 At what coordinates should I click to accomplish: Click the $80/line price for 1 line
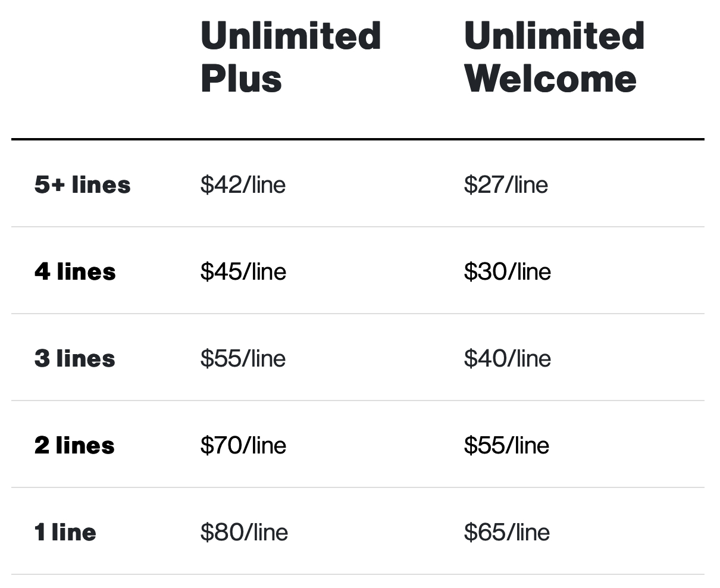click(244, 532)
